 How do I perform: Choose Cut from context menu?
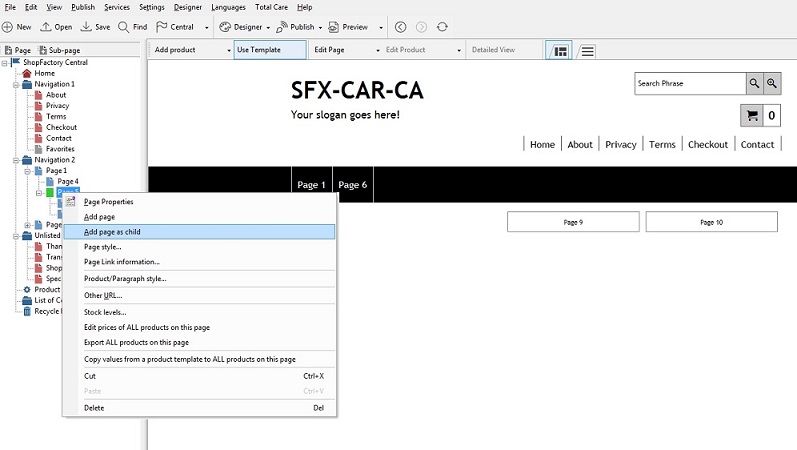[x=199, y=376]
